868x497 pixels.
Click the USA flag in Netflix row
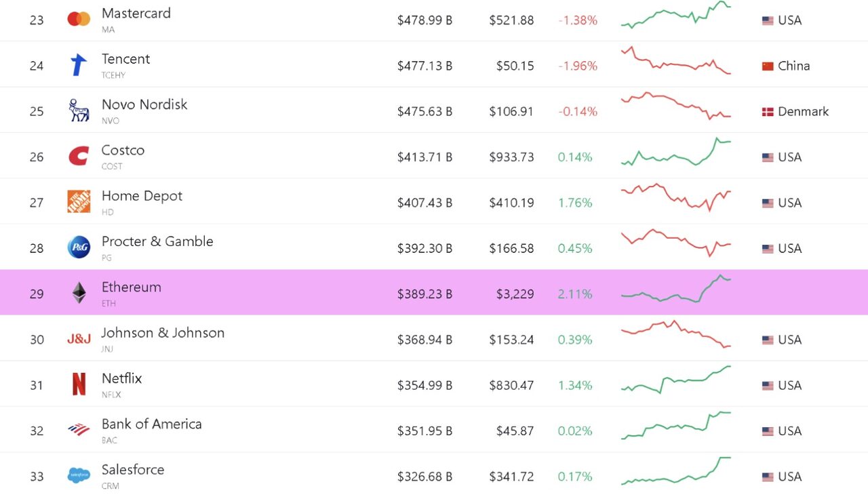pyautogui.click(x=768, y=386)
